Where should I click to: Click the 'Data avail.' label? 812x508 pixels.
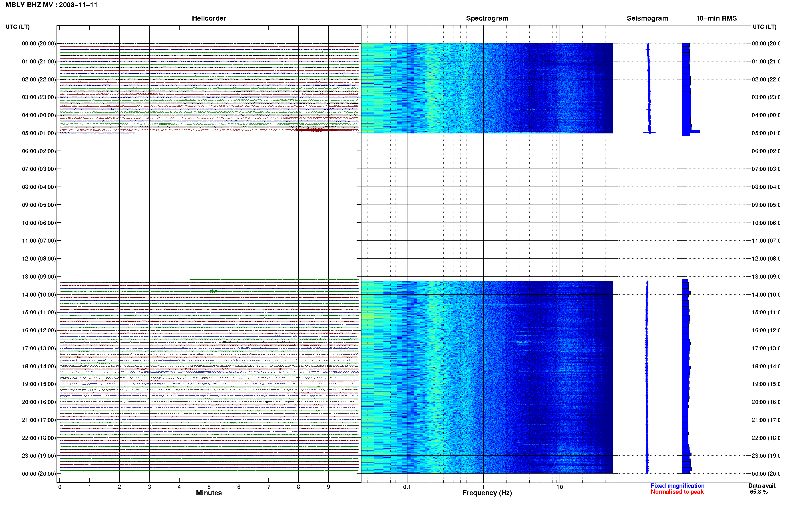(x=762, y=486)
